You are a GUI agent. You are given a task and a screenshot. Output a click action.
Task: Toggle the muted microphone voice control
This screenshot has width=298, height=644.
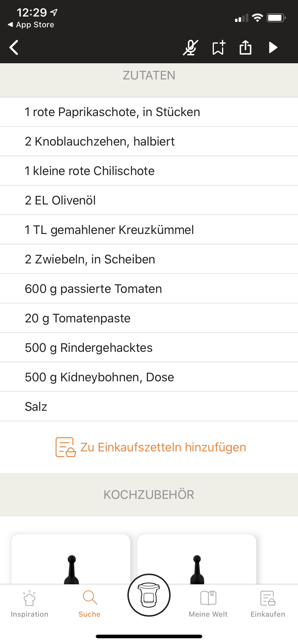pos(190,47)
